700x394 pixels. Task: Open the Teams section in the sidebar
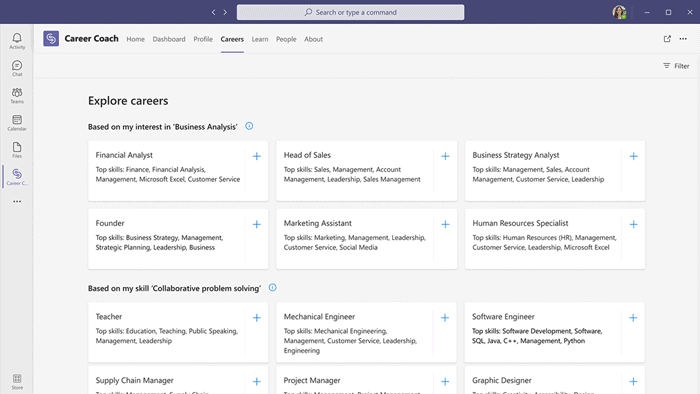17,95
